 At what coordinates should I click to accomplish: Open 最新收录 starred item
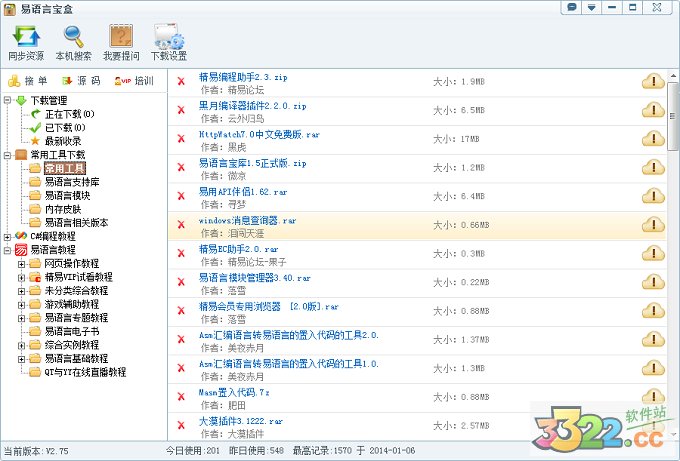tap(56, 141)
